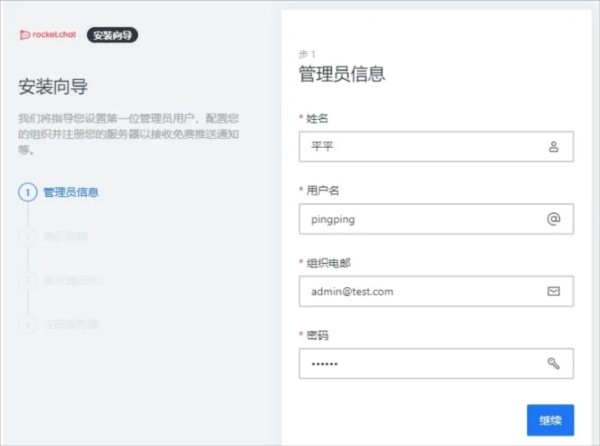This screenshot has width=600, height=446.
Task: Click the 安装向导 badge beside the logo
Action: [x=112, y=35]
